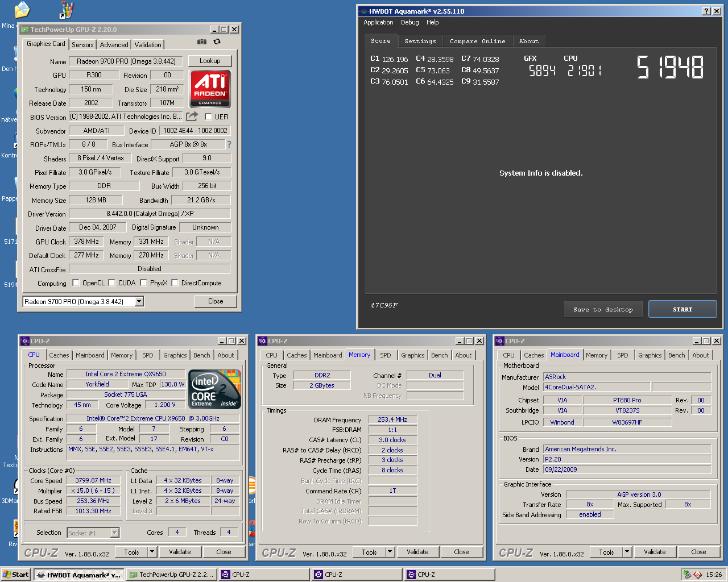Toggle the OpenCL checkbox

(76, 282)
